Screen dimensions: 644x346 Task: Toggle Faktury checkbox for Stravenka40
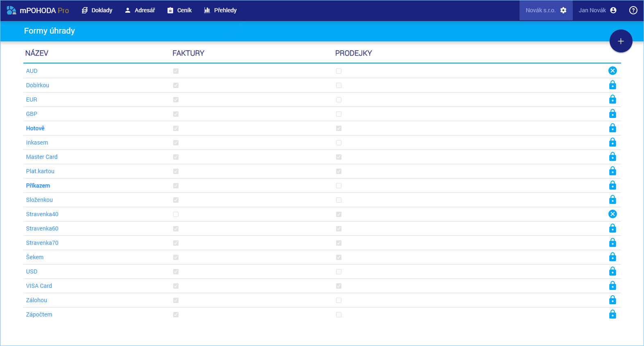coord(176,214)
